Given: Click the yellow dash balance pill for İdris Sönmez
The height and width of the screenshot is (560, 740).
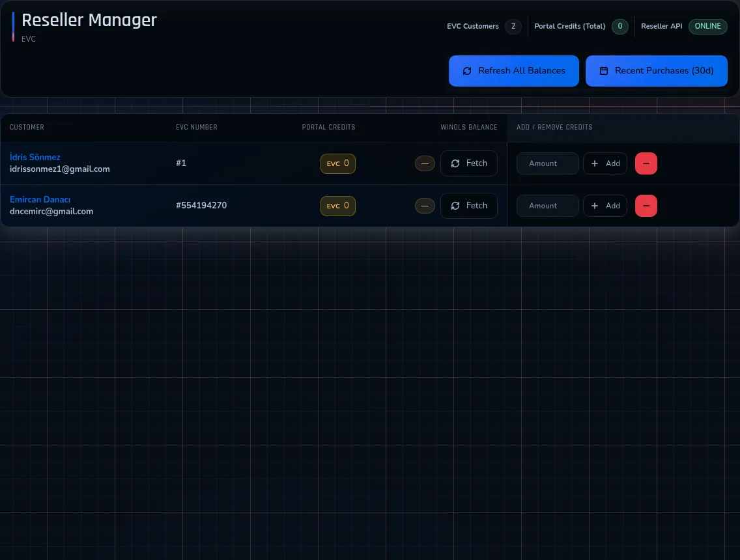Looking at the screenshot, I should (425, 163).
